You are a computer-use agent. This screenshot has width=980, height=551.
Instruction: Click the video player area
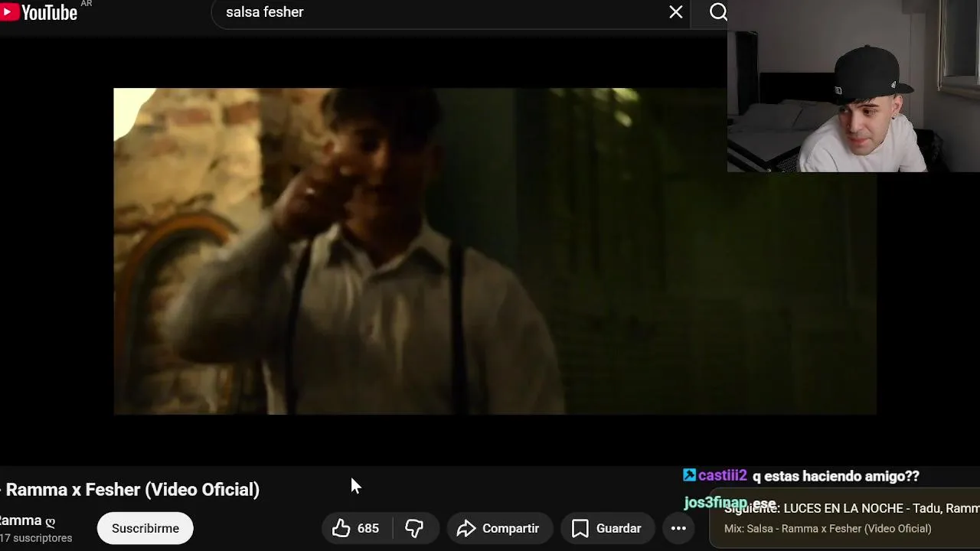pos(495,251)
